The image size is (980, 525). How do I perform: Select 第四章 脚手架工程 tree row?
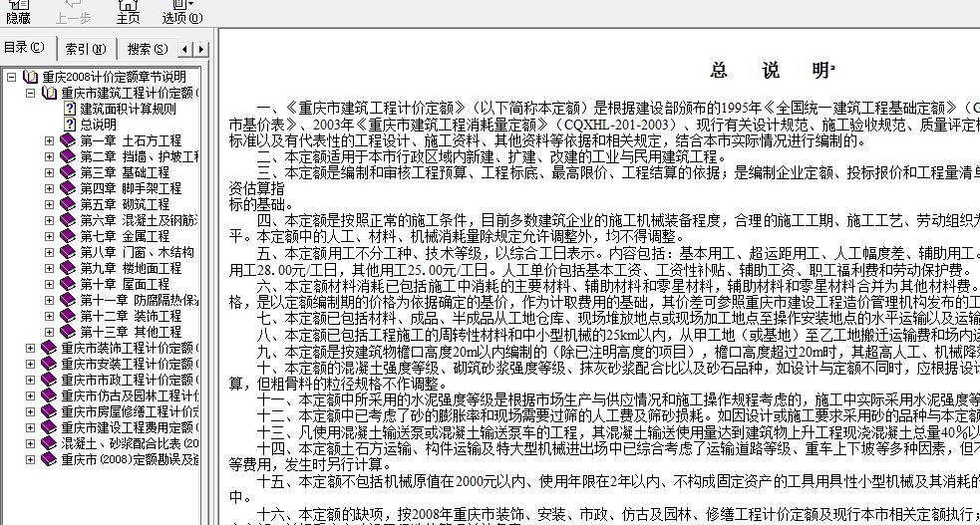131,188
